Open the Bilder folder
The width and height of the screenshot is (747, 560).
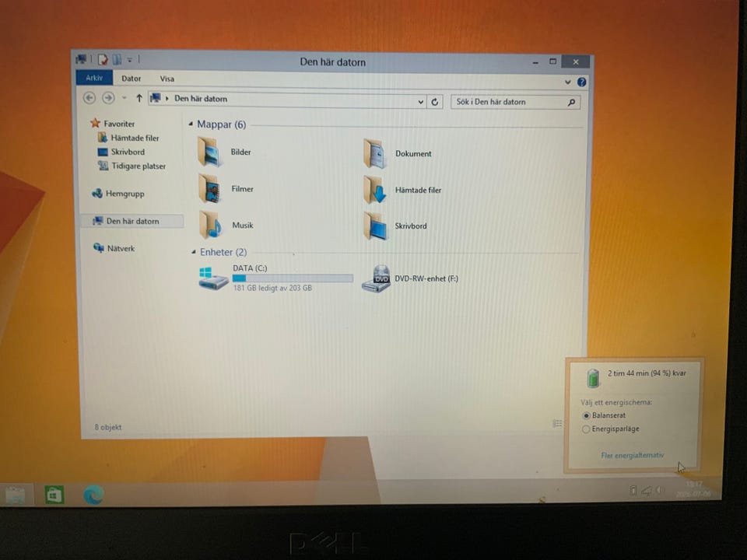click(225, 152)
